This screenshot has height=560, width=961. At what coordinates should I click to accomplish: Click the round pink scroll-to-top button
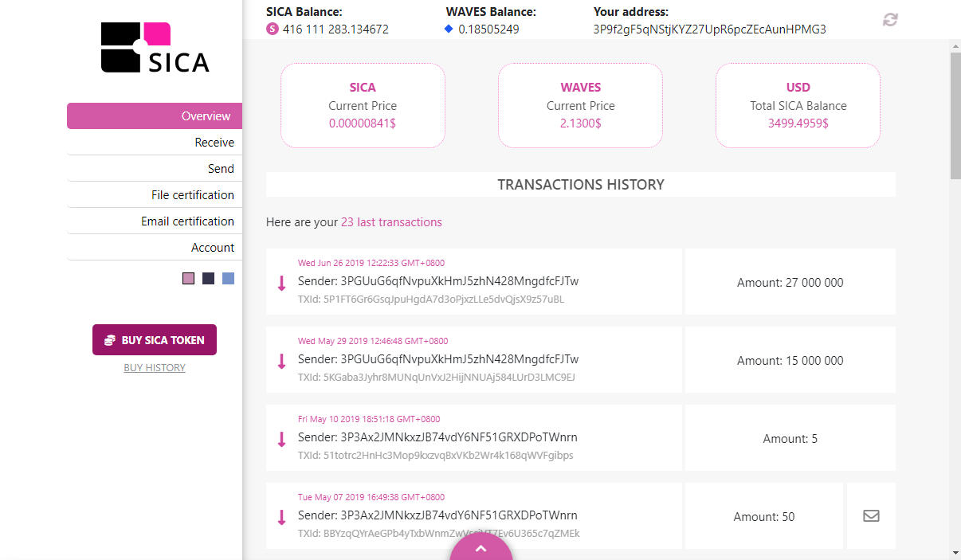(x=480, y=547)
